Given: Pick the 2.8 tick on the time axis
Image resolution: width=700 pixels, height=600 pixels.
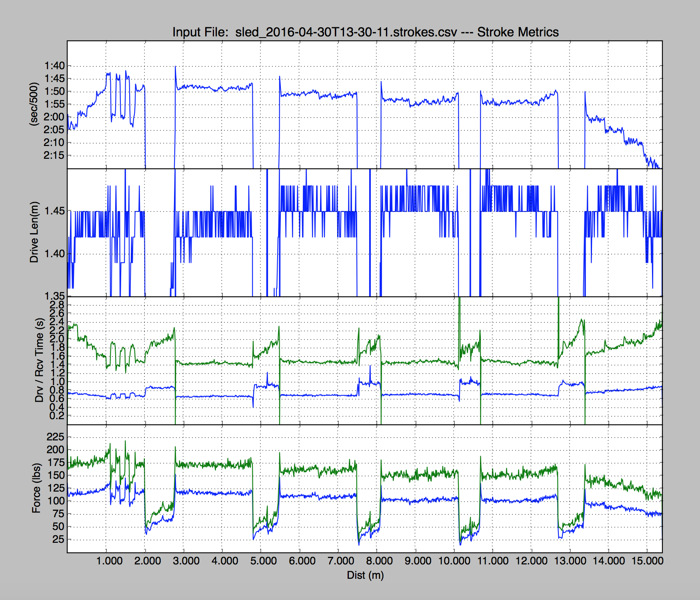Looking at the screenshot, I should (57, 305).
